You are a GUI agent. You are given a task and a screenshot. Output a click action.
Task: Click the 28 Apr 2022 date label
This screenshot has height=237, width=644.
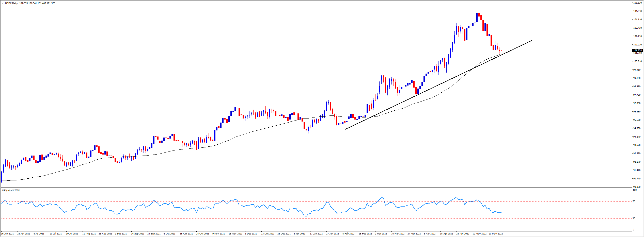pyautogui.click(x=463, y=234)
